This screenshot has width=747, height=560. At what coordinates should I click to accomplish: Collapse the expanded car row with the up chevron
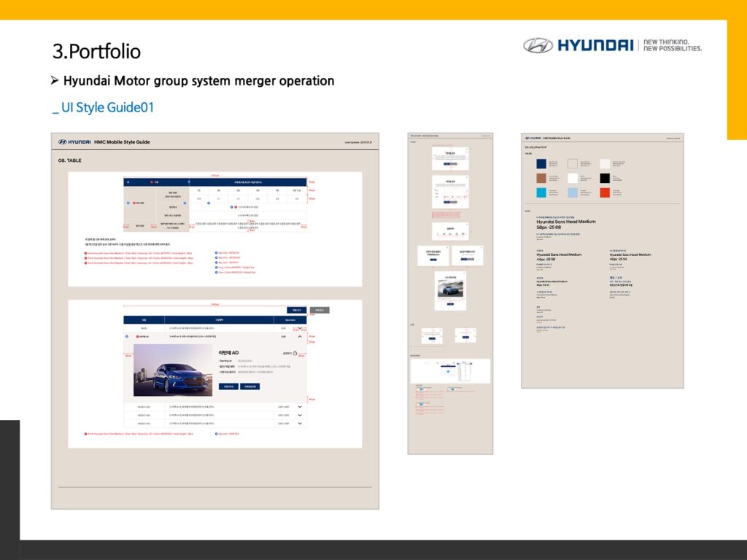[x=299, y=337]
